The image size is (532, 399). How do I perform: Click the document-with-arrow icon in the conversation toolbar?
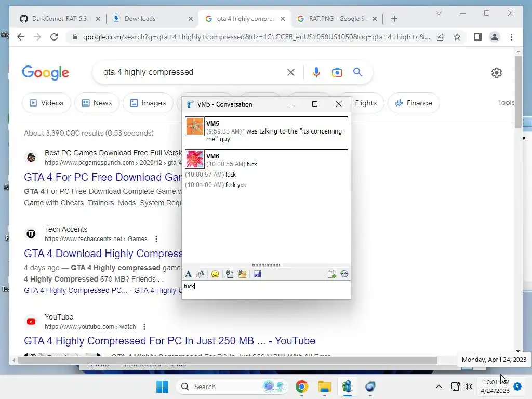331,274
